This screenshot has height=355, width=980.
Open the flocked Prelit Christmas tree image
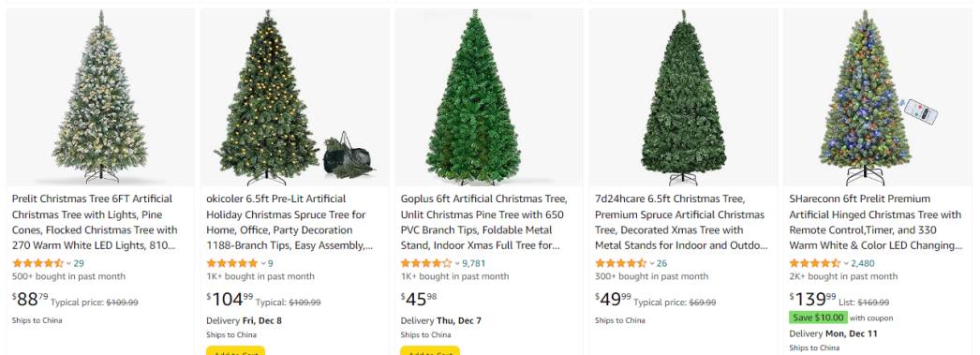(x=100, y=96)
